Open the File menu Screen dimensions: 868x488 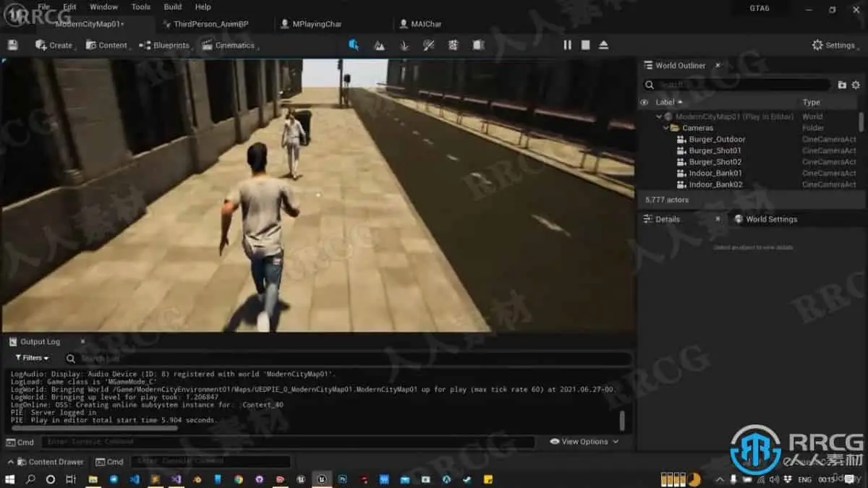44,7
